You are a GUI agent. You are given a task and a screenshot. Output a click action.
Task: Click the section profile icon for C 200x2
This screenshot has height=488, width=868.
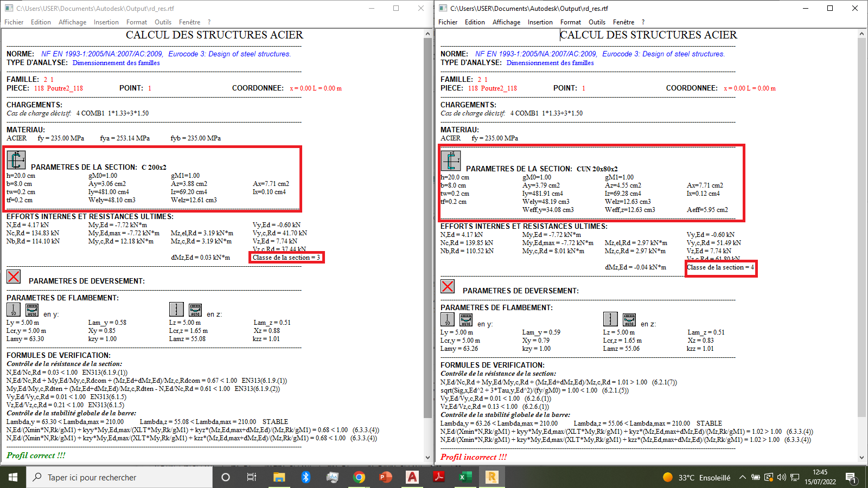coord(16,160)
